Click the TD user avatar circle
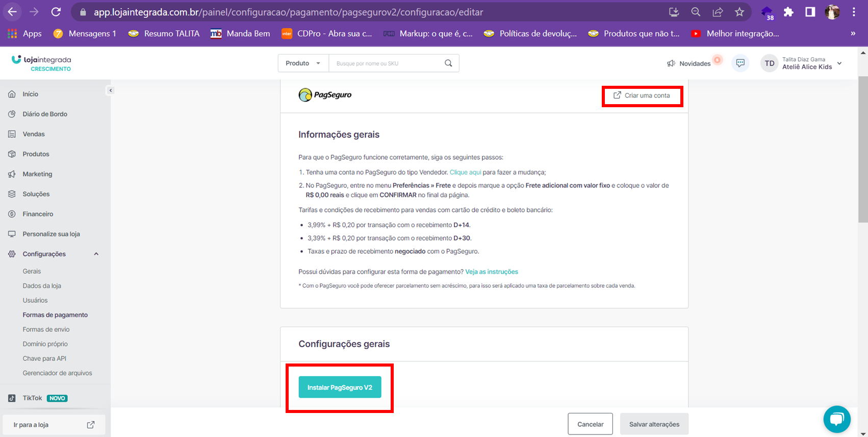Screen dimensions: 868x437 click(x=770, y=63)
